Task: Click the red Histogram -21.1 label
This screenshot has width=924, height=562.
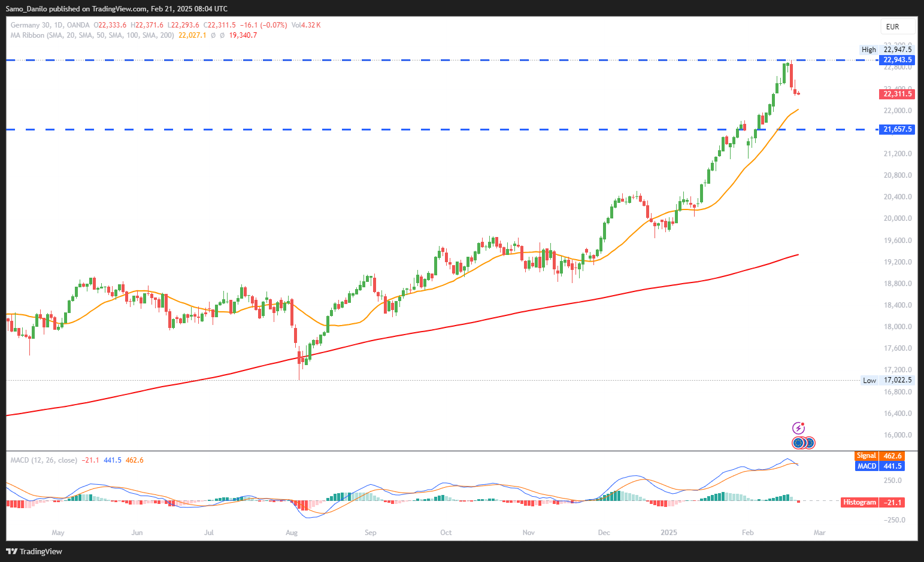Action: coord(873,503)
